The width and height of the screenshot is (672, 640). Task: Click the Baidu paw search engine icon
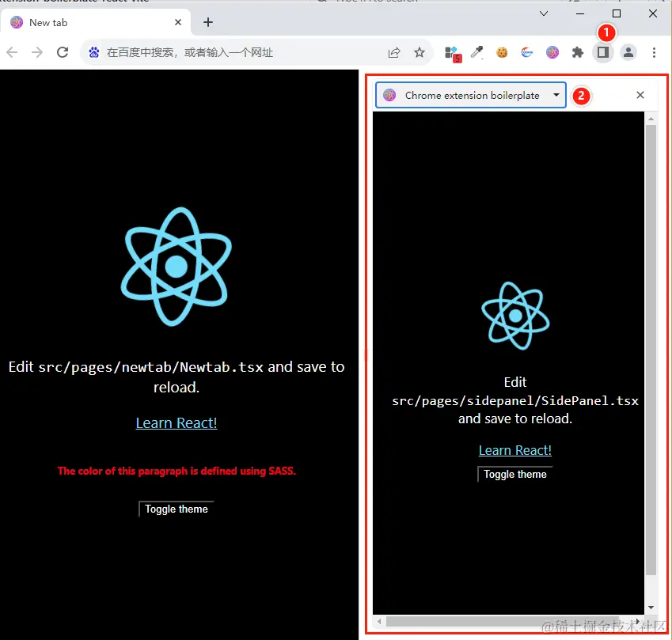(94, 52)
